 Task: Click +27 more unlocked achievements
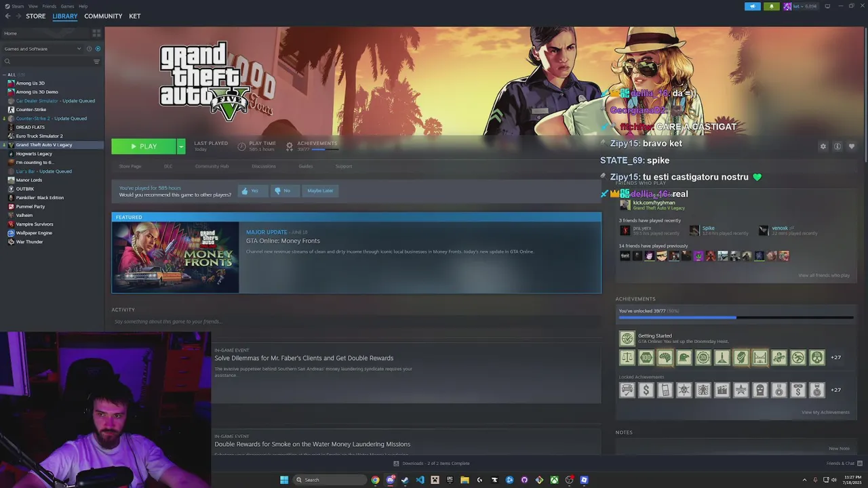click(835, 358)
